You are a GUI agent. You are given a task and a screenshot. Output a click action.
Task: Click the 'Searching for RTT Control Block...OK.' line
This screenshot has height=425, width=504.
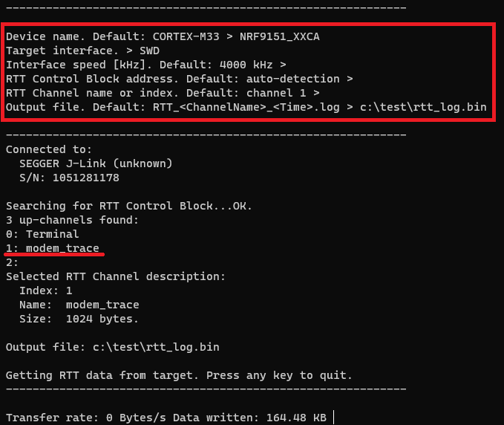pos(129,206)
